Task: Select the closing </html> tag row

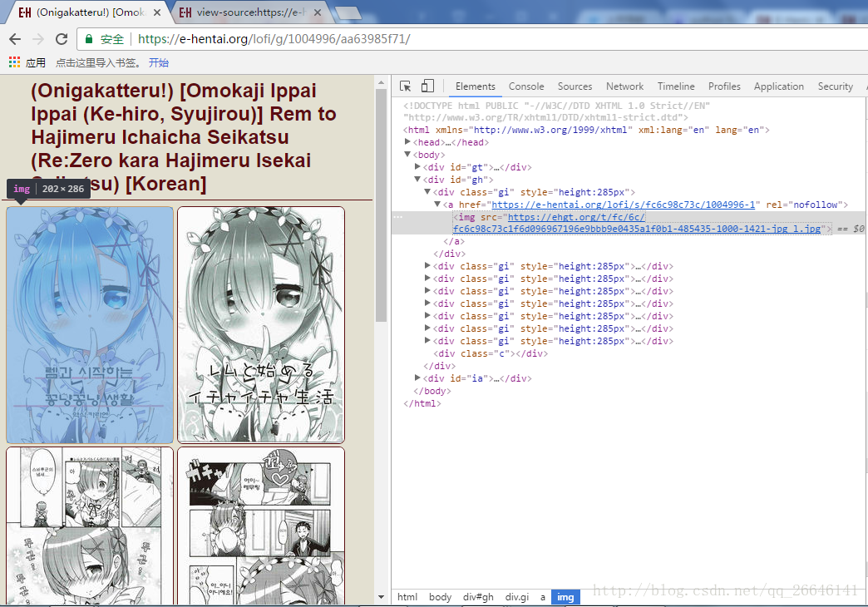Action: 422,403
